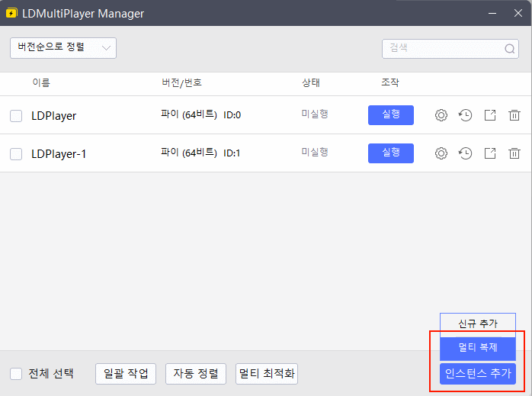Open settings gear for LDPlayer instance
The image size is (532, 396).
tap(441, 115)
